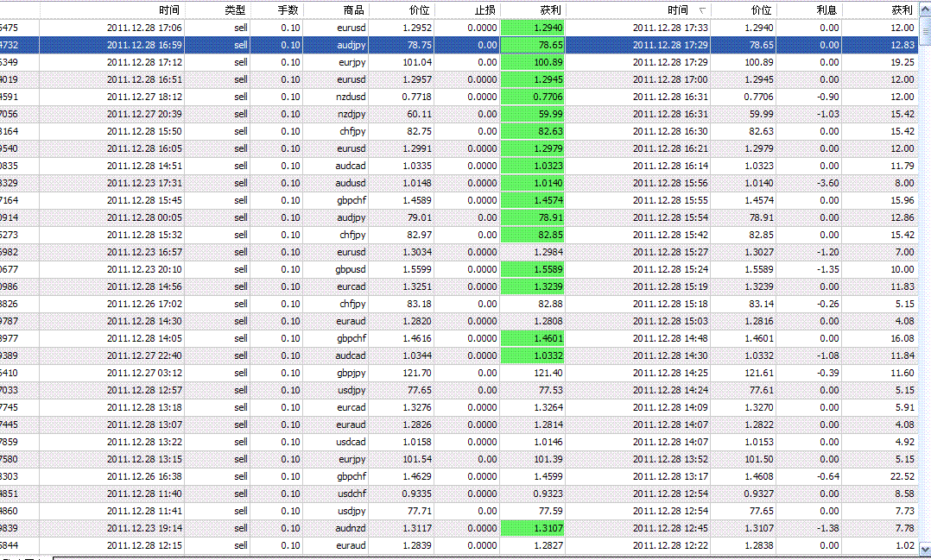Click take-profit value 1.4599
Image resolution: width=931 pixels, height=560 pixels.
(548, 476)
